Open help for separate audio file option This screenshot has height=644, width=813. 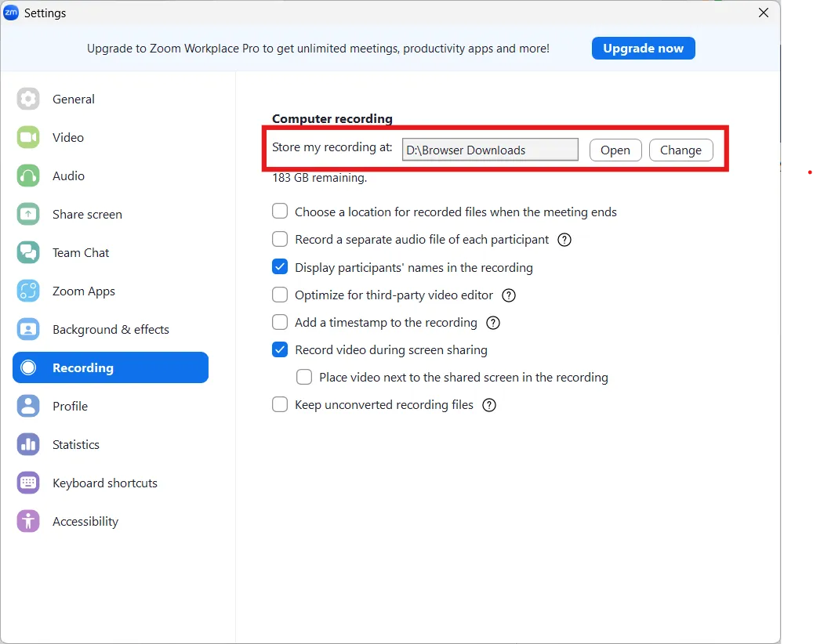[x=564, y=240]
